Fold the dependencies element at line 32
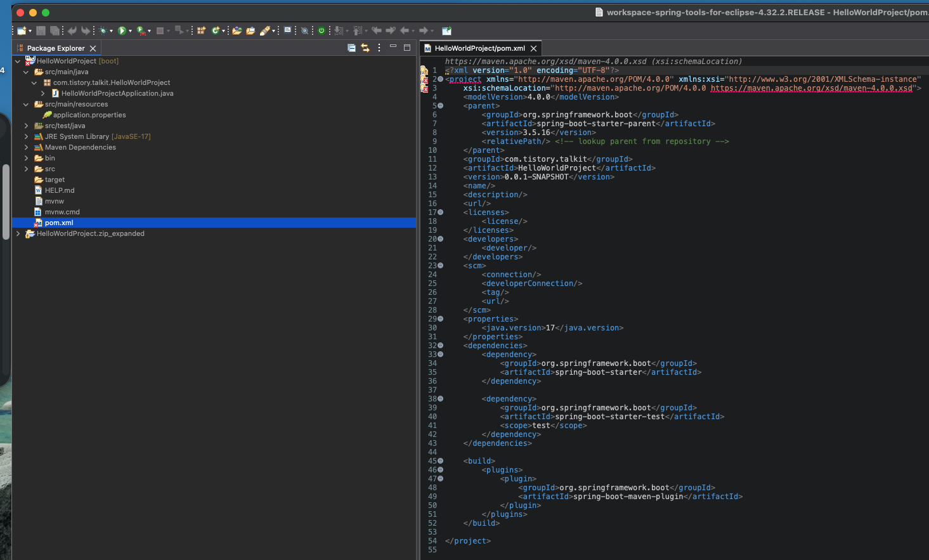Image resolution: width=929 pixels, height=560 pixels. tap(440, 346)
